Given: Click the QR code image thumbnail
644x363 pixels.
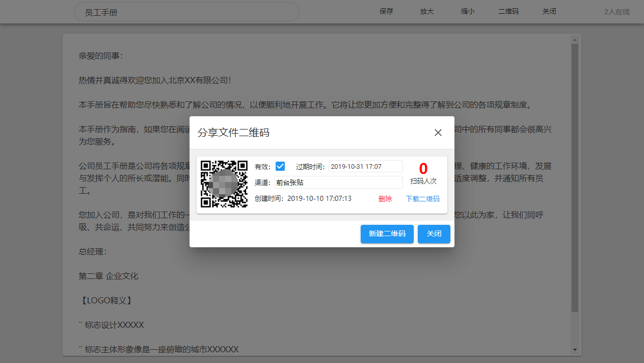Looking at the screenshot, I should 224,184.
